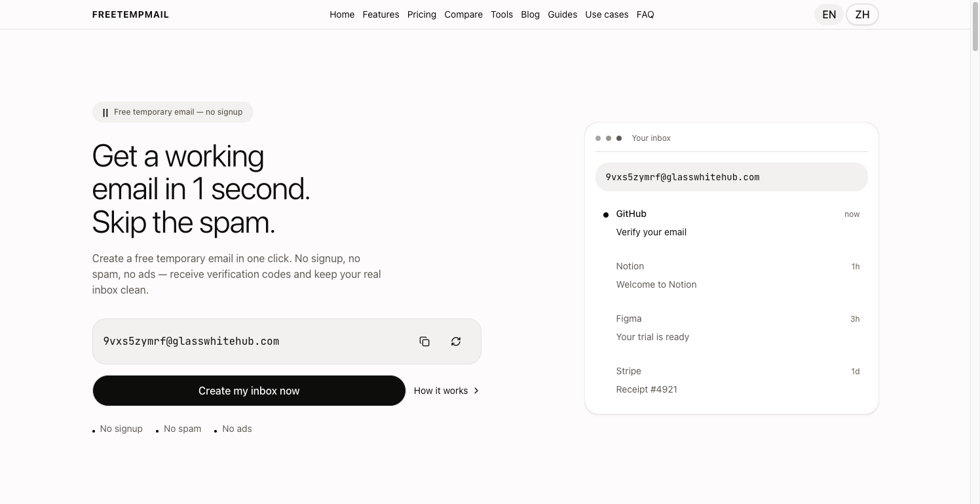Click the unread dot beside GitHub
This screenshot has height=504, width=980.
coord(606,215)
